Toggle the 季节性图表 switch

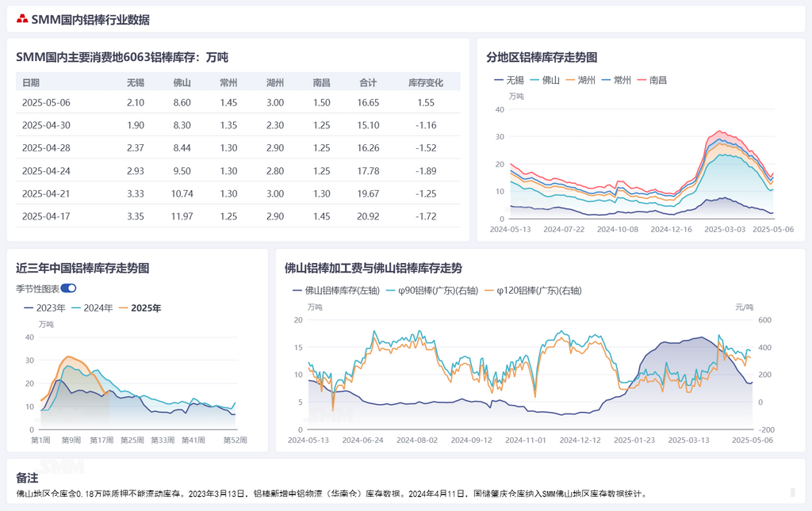click(68, 288)
